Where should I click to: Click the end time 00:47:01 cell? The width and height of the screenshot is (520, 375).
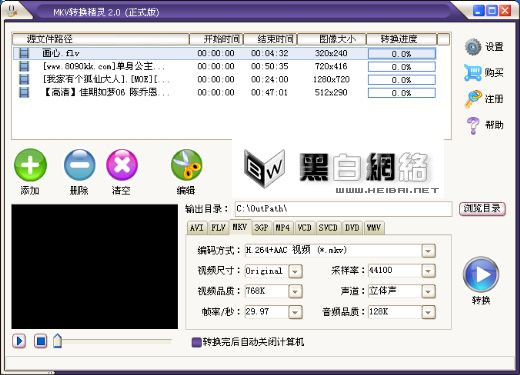[270, 92]
